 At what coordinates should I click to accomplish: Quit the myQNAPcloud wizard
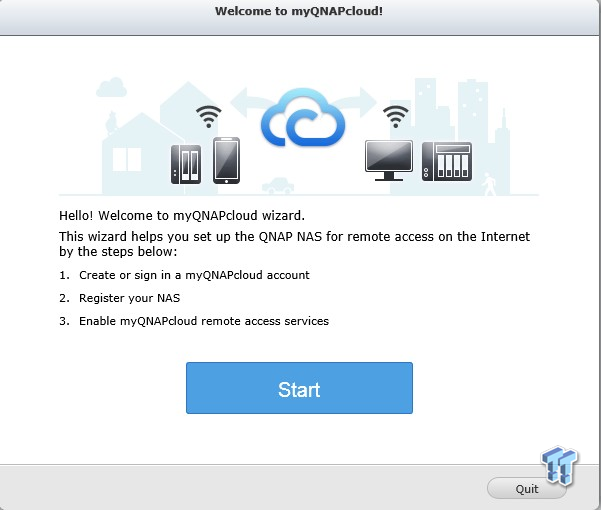[x=527, y=489]
